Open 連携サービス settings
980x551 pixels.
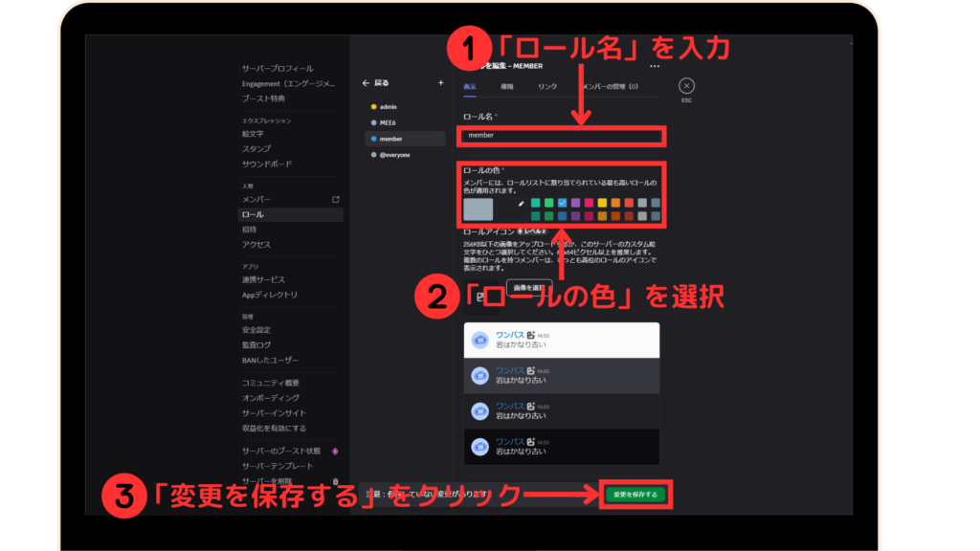[x=263, y=279]
